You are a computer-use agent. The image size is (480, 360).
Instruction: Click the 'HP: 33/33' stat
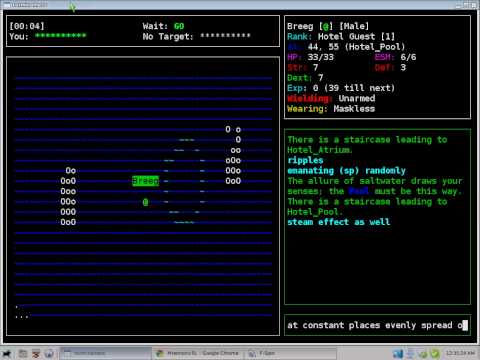pos(311,57)
